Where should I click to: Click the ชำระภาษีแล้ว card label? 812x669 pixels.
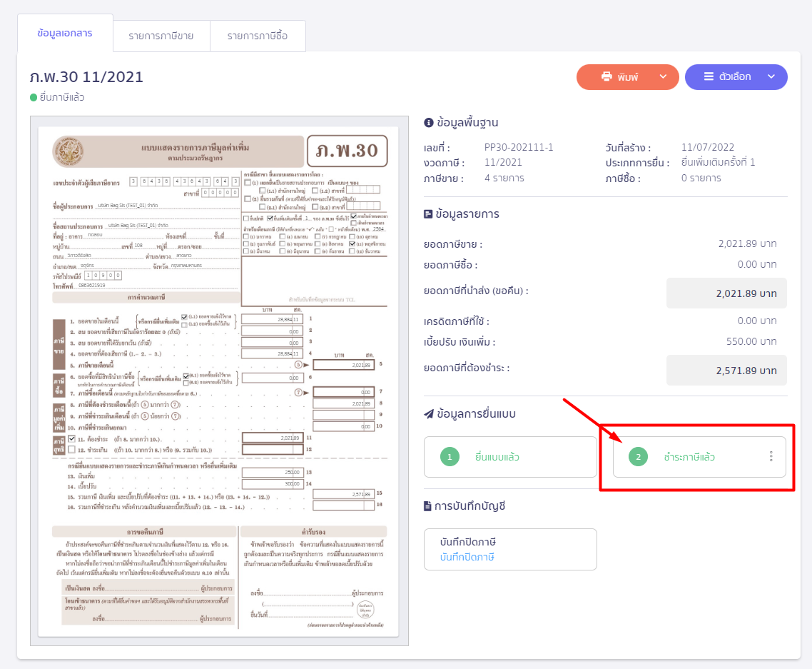click(x=689, y=457)
